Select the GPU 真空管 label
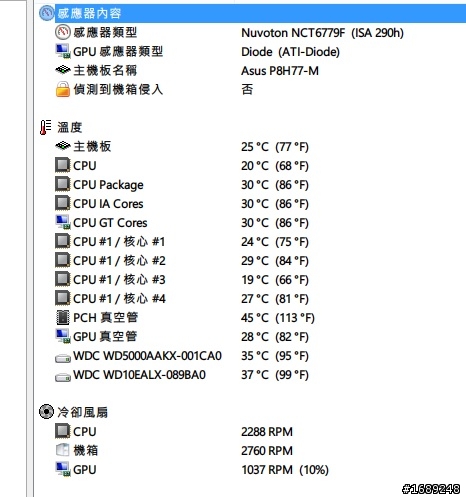 (x=105, y=337)
